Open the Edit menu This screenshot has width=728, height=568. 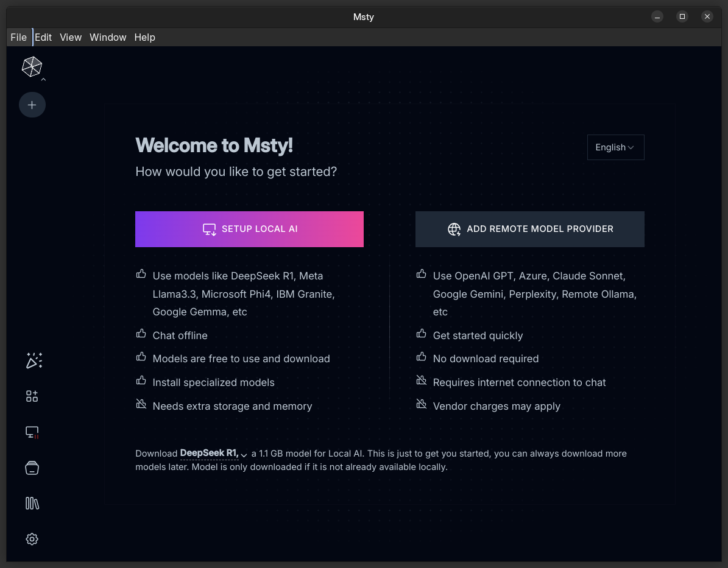[x=43, y=37]
